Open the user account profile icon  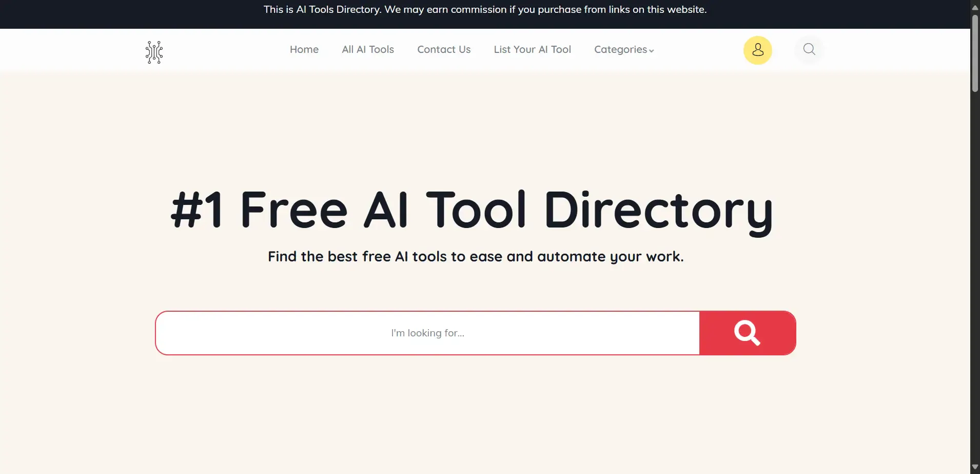pyautogui.click(x=758, y=50)
